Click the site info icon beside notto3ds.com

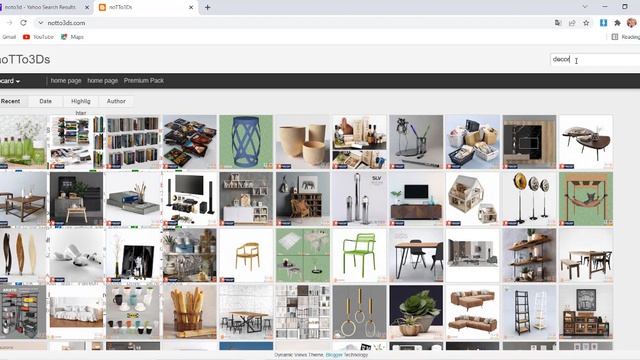(x=40, y=23)
